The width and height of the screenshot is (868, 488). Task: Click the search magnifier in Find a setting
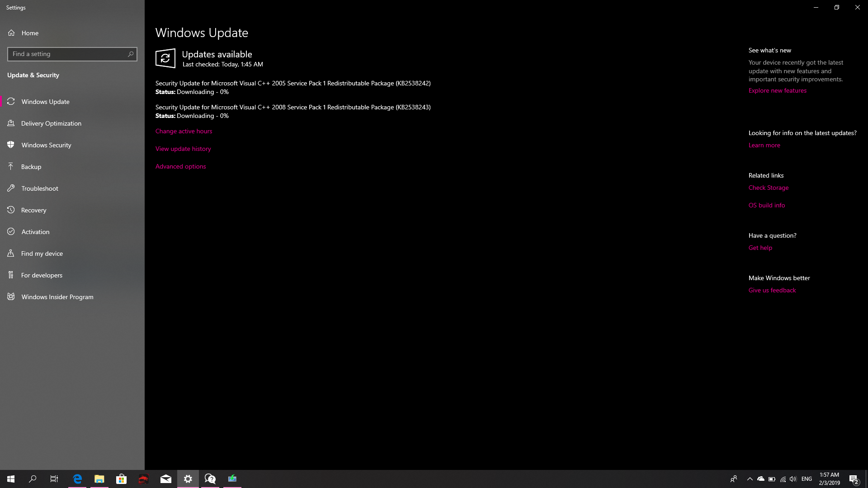(131, 54)
